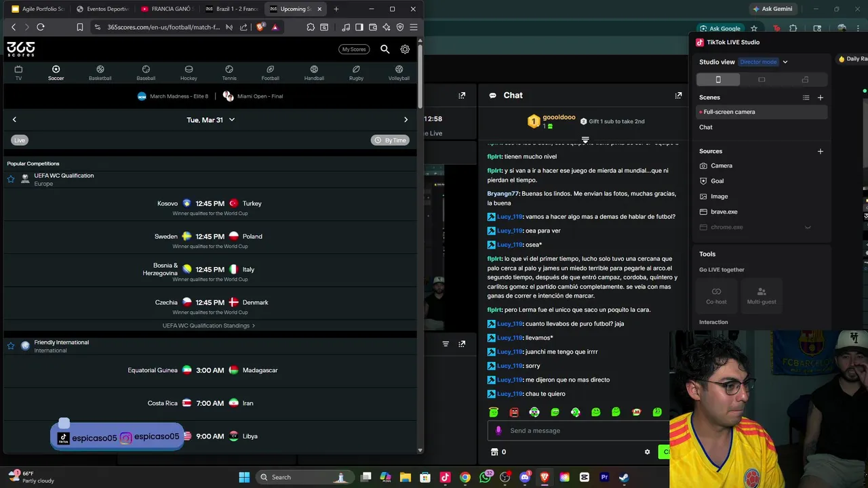Switch to the Agile Portfolio browser tab
This screenshot has width=868, height=488.
click(37, 9)
